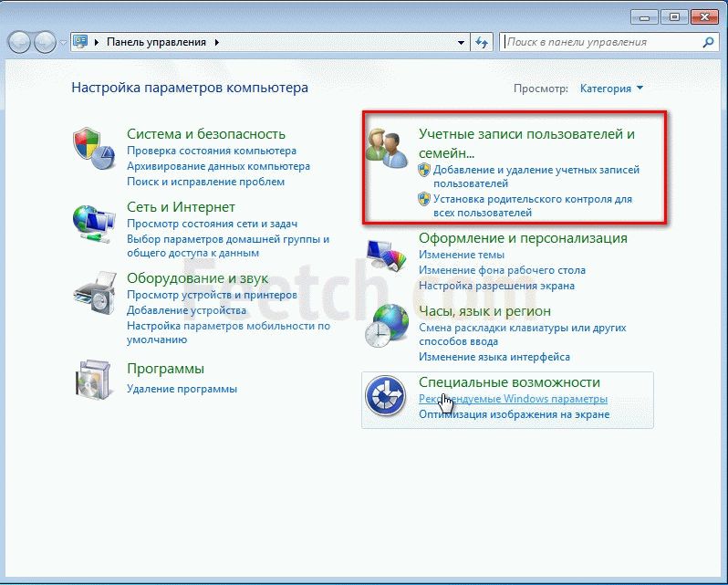Open Сеть и Интернет category

(x=181, y=206)
